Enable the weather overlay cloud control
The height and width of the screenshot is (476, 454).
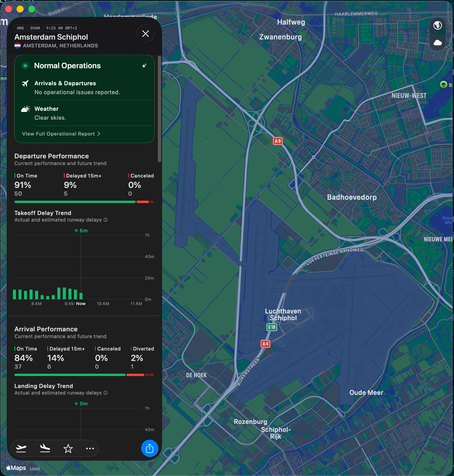tap(437, 43)
